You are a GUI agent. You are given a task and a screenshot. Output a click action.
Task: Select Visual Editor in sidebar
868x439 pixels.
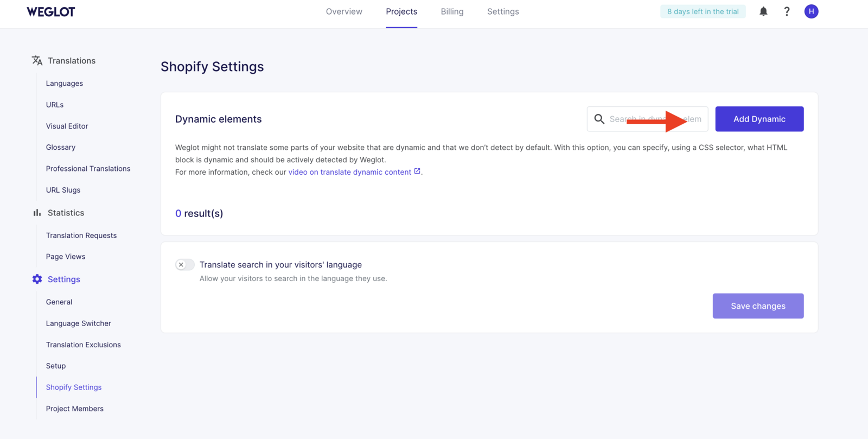(x=67, y=126)
